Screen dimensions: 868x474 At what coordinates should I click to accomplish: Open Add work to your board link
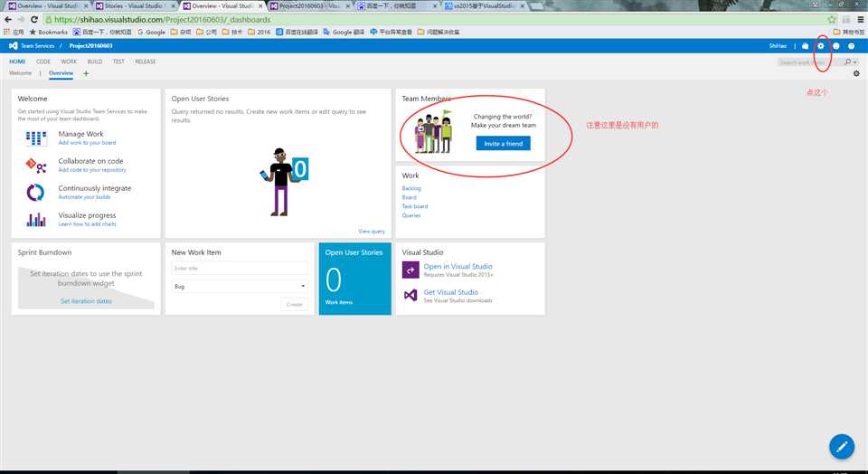pyautogui.click(x=87, y=143)
